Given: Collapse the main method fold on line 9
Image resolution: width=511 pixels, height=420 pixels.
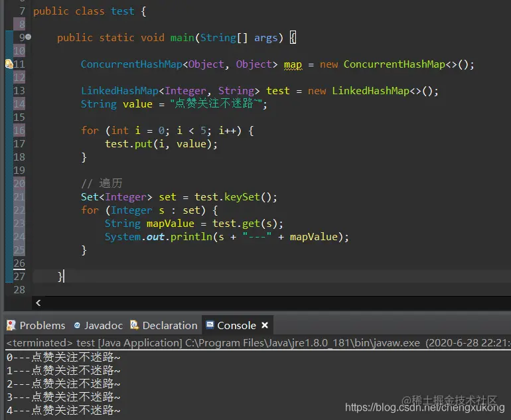Looking at the screenshot, I should 29,36.
